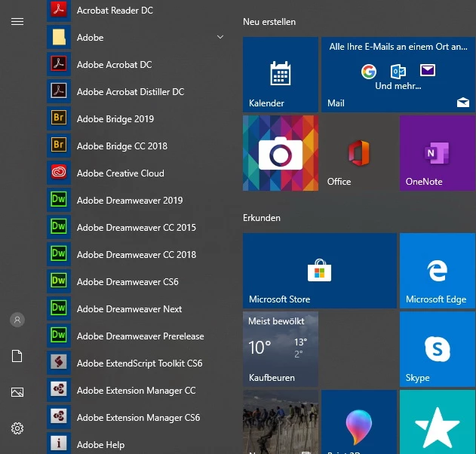Open Adobe Extension Manager CS6 icon
Image resolution: width=476 pixels, height=454 pixels.
pyautogui.click(x=59, y=417)
